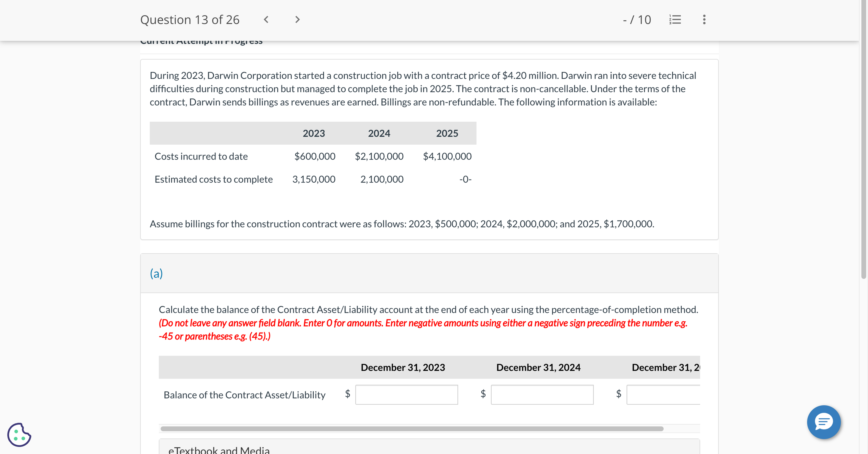Open the three-dot more options menu

coord(704,20)
